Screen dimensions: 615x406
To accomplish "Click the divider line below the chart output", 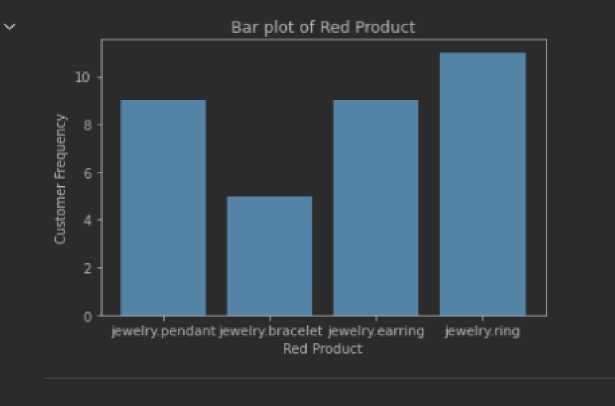I will coord(328,379).
